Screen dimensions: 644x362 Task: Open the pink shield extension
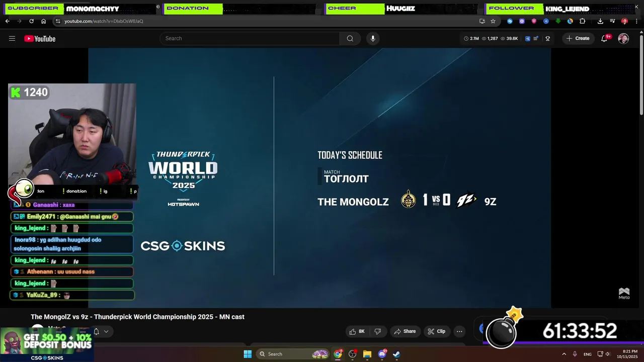[534, 21]
